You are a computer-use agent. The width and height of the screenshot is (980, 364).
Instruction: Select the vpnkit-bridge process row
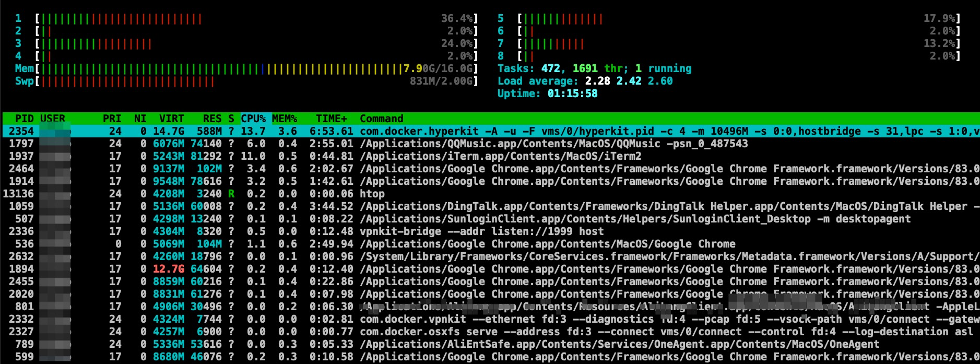click(x=491, y=231)
